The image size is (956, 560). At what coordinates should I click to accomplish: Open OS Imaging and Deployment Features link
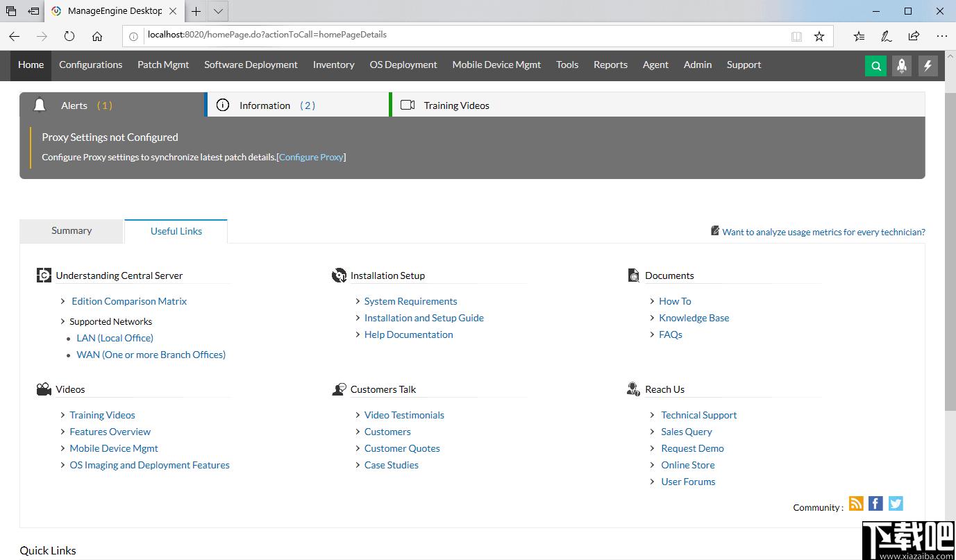(149, 465)
